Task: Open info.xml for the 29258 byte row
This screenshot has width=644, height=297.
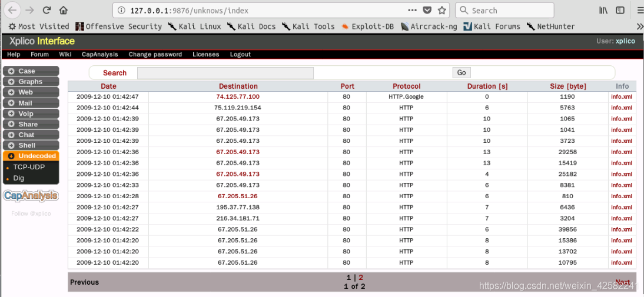Action: click(622, 152)
